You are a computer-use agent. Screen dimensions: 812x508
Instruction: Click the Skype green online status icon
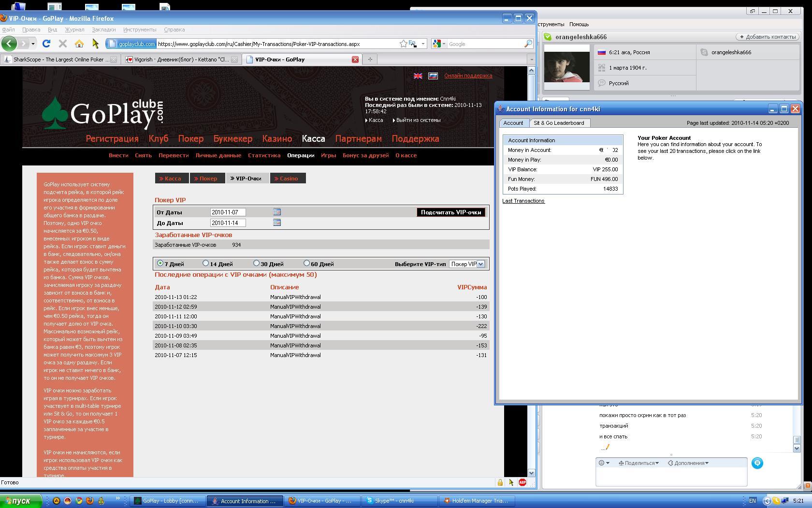548,37
